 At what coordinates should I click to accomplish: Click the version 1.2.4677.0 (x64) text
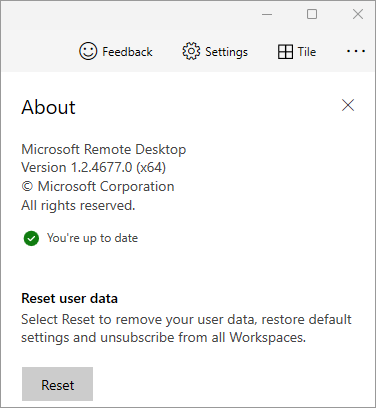click(93, 167)
